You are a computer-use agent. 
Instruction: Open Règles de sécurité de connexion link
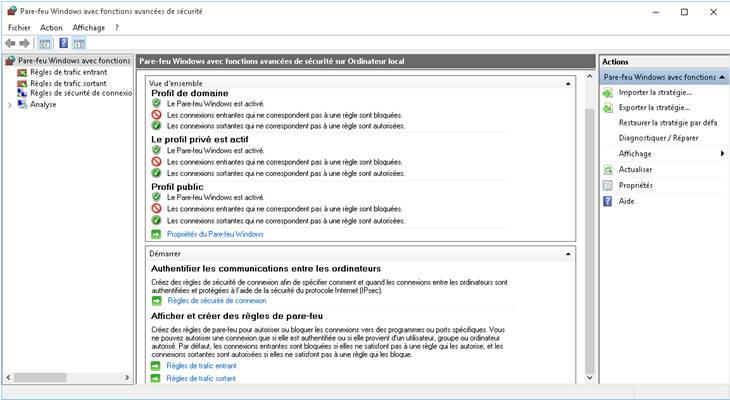coord(217,301)
